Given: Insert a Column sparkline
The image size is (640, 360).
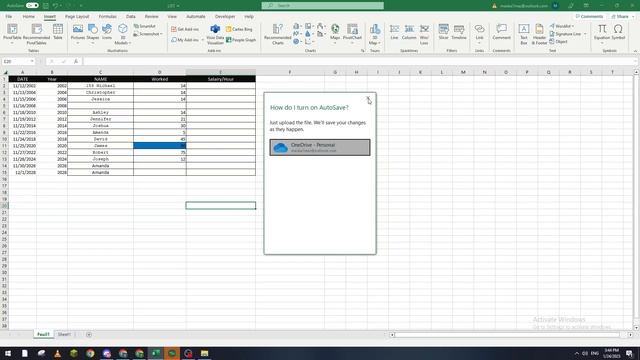Looking at the screenshot, I should pos(409,32).
